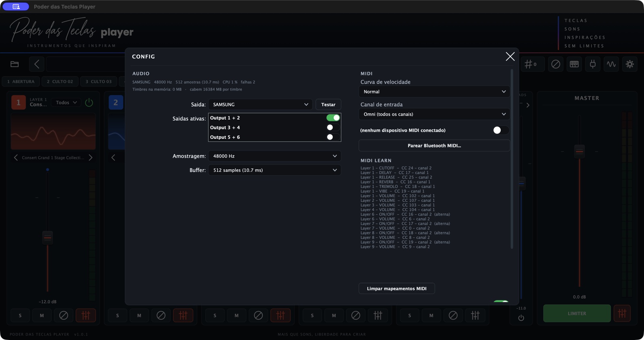Open the Layer 2 mixer sliders icon

183,315
